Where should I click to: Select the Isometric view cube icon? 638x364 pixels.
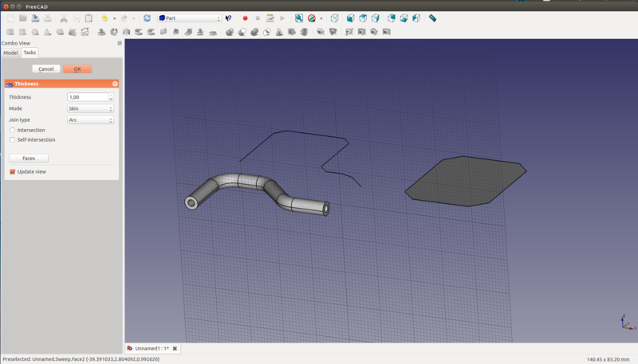pyautogui.click(x=334, y=18)
